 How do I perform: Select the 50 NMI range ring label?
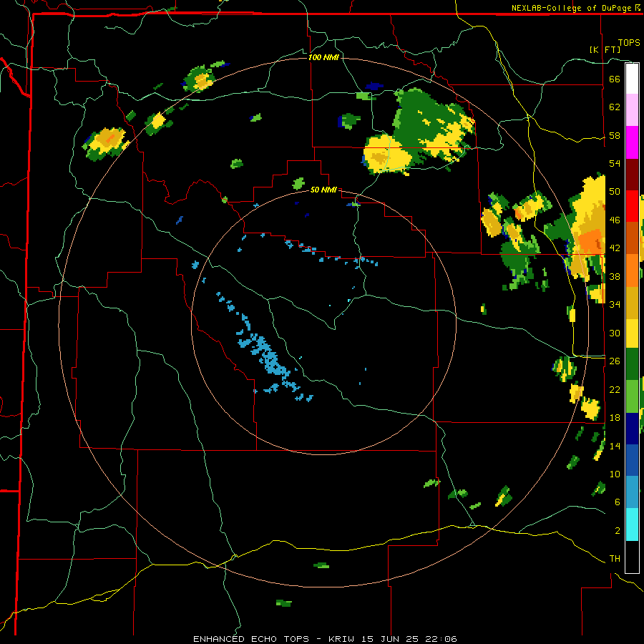323,190
